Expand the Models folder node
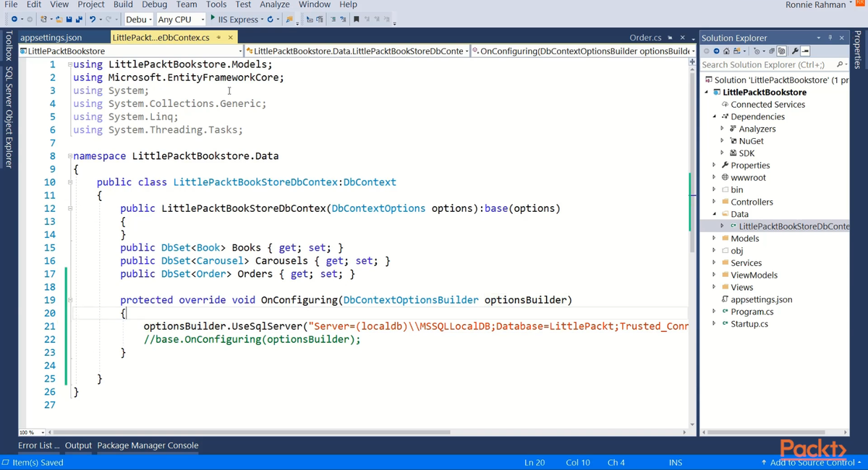Viewport: 868px width, 470px height. pyautogui.click(x=714, y=239)
